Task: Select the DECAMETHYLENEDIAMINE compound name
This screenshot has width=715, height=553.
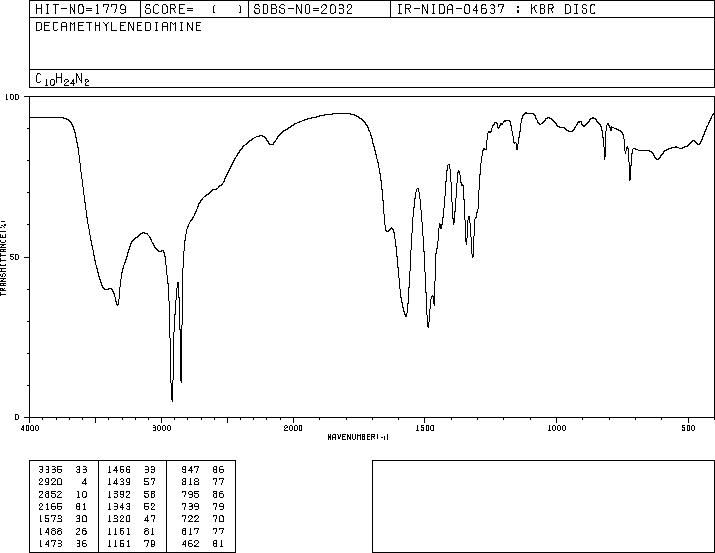Action: click(x=118, y=27)
